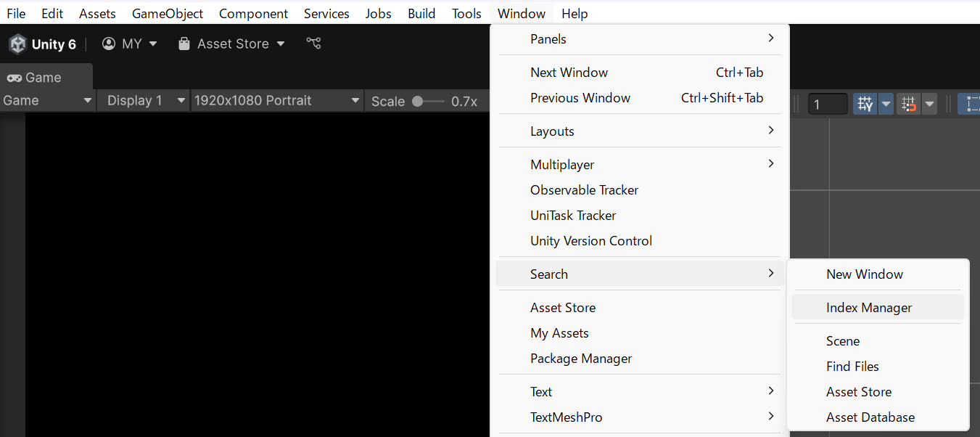Image resolution: width=980 pixels, height=437 pixels.
Task: Open the Jobs menu in menu bar
Action: click(378, 14)
